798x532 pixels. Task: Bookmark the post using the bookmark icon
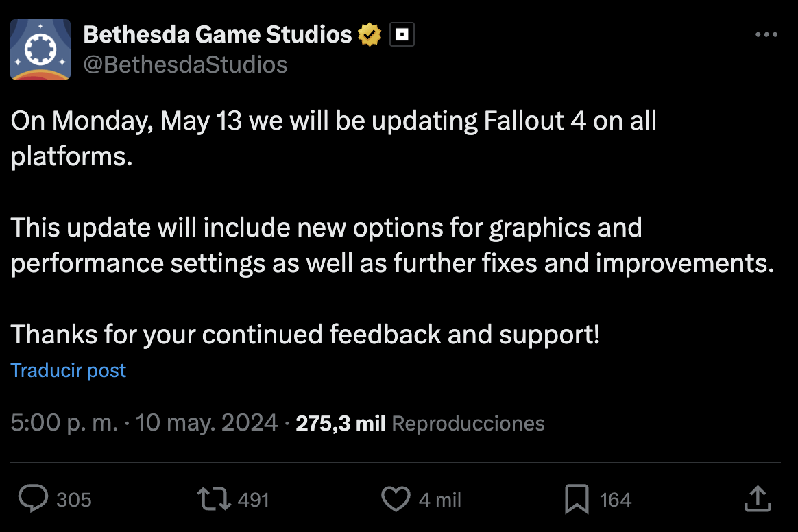click(577, 499)
